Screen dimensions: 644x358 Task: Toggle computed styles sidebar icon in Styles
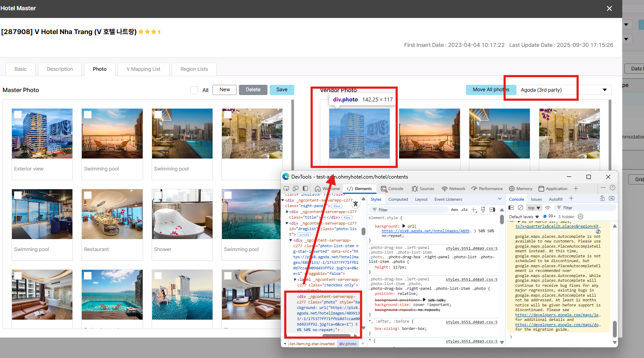pyautogui.click(x=492, y=210)
